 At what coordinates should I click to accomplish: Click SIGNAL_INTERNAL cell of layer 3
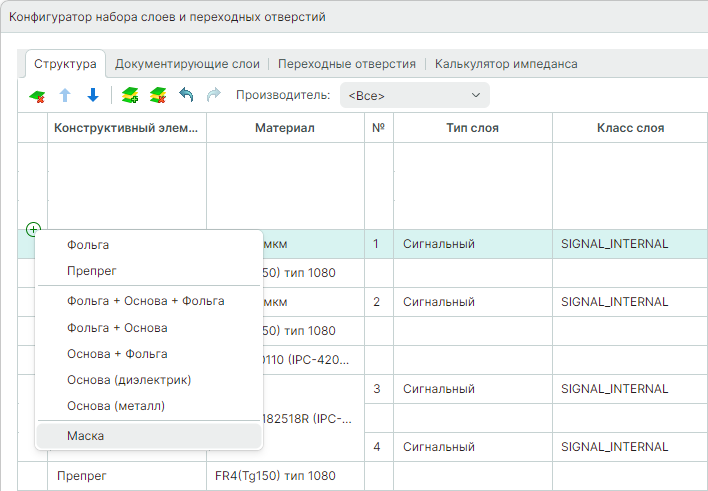click(614, 388)
